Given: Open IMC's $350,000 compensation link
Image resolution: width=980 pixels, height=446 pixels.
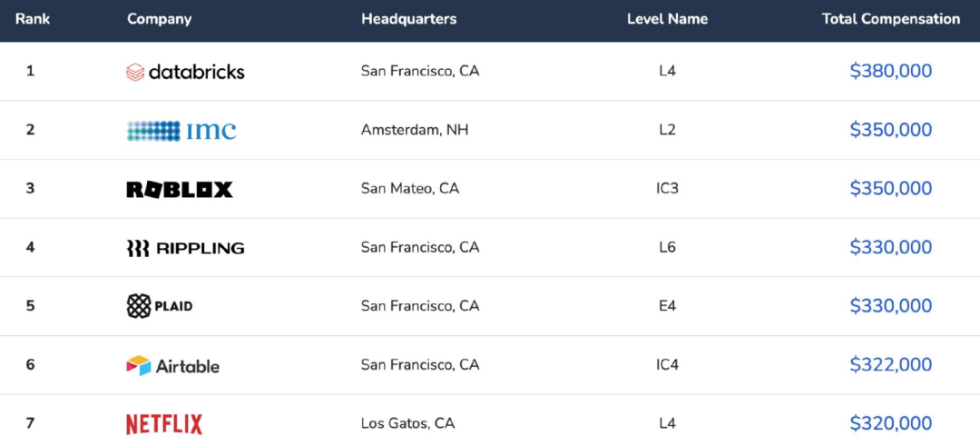Looking at the screenshot, I should click(x=891, y=130).
